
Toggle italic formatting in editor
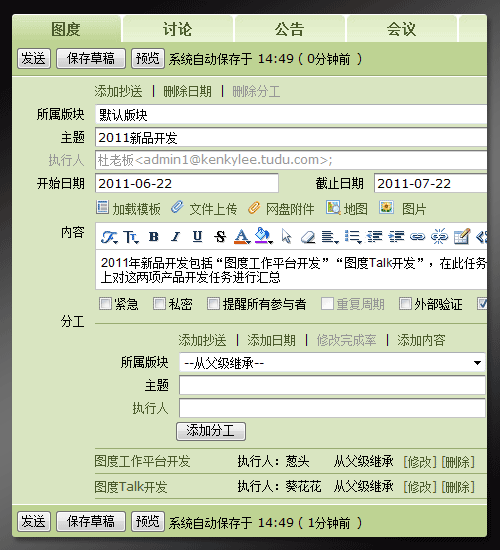coord(175,237)
